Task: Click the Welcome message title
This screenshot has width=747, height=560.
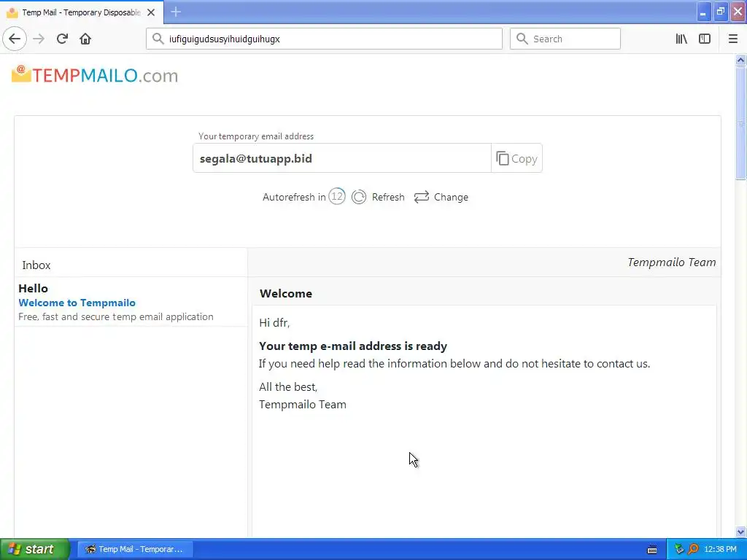Action: coord(286,293)
